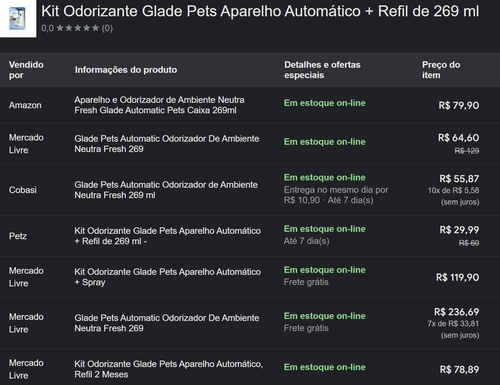The image size is (500, 385).
Task: Click the Petz seller link
Action: point(18,236)
